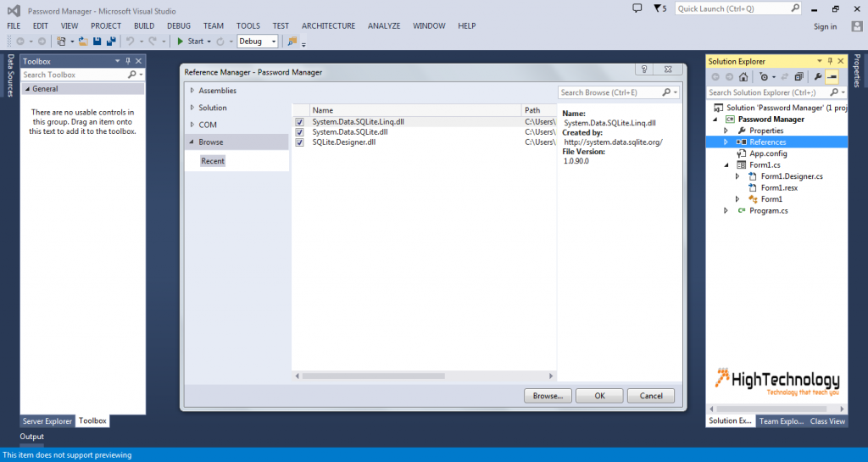The width and height of the screenshot is (868, 462).
Task: Click the search magnifier in Reference Manager
Action: pos(666,92)
